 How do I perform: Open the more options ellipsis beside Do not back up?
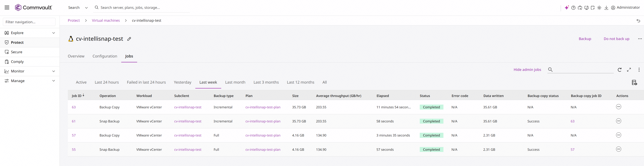[640, 39]
